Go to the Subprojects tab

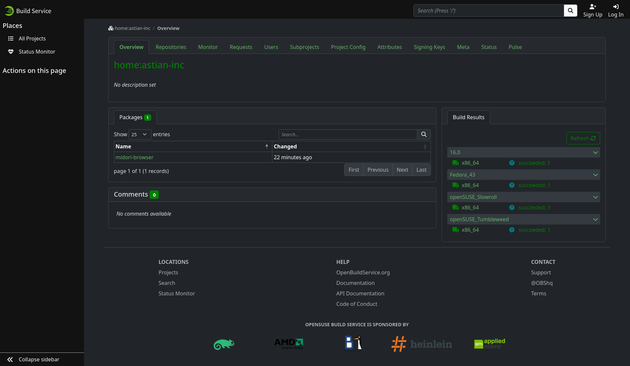click(304, 47)
